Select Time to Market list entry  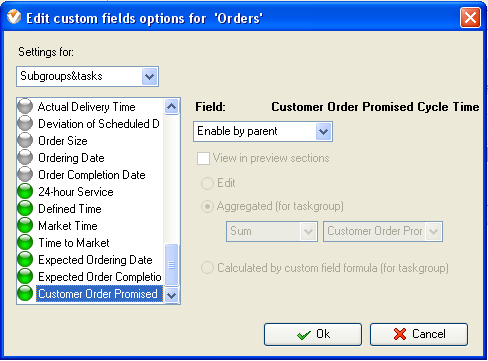(74, 243)
